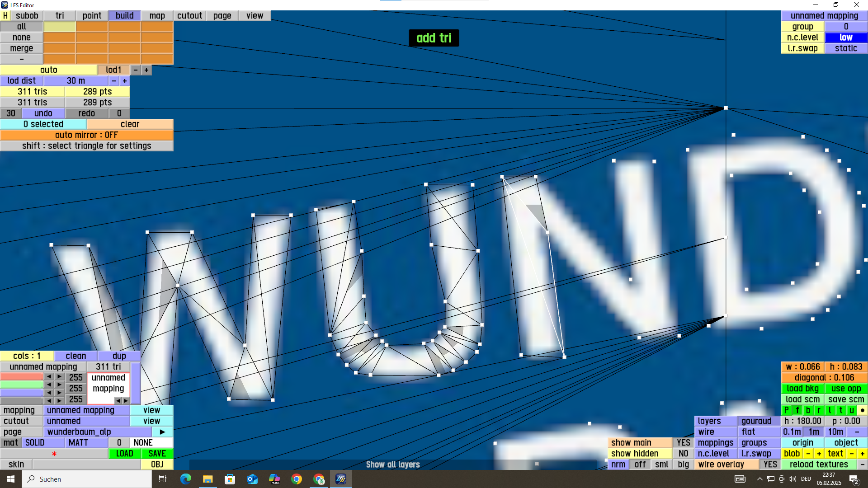Click the page wunderbaum_alp arrow button
868x488 pixels.
[162, 432]
